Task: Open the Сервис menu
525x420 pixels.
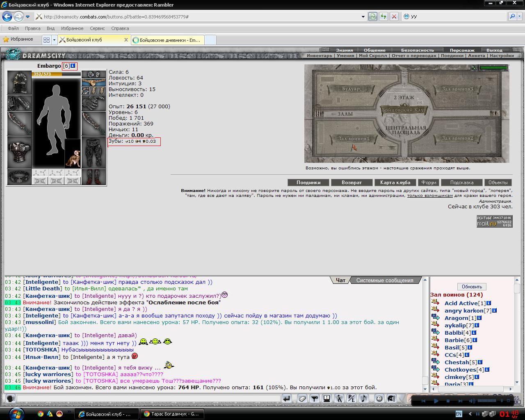Action: click(x=97, y=28)
